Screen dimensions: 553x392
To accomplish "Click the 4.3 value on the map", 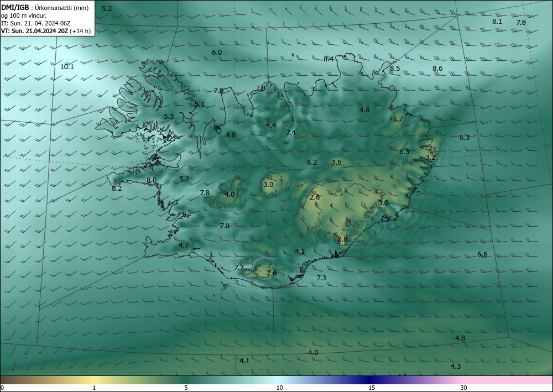I will click(x=456, y=366).
